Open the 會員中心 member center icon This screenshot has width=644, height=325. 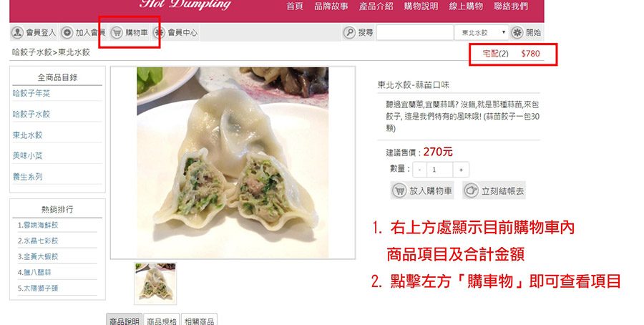click(x=160, y=32)
